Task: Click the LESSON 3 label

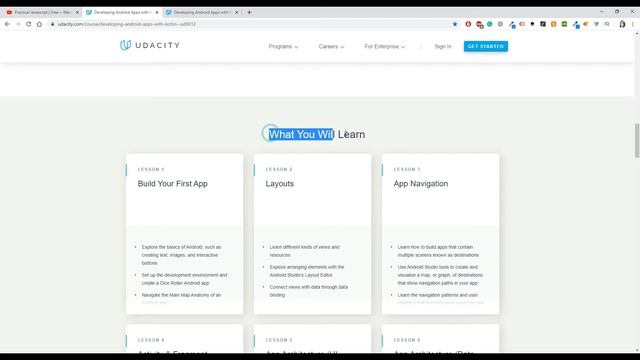Action: (x=407, y=169)
